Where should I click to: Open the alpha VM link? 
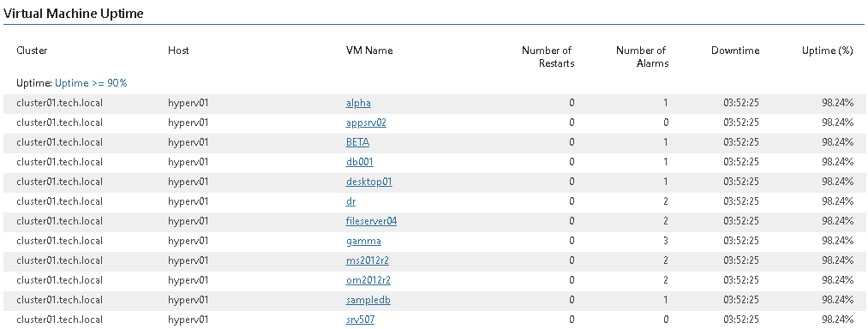pos(358,103)
